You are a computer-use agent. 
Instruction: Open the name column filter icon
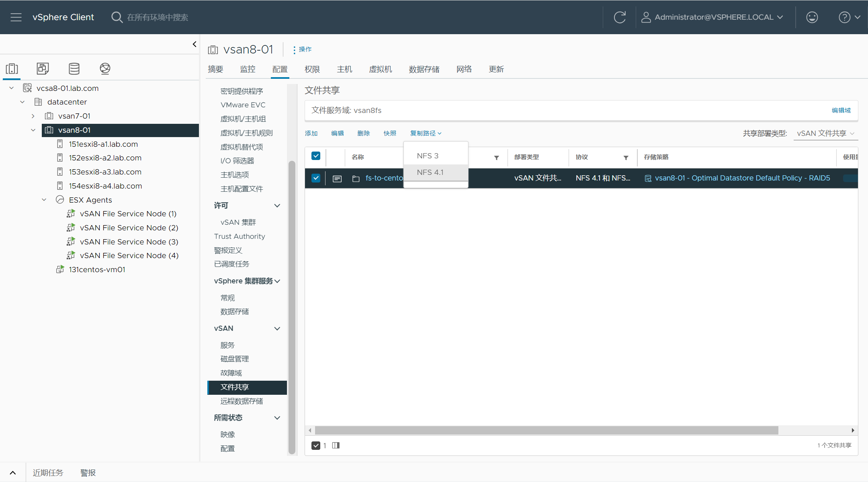coord(497,158)
